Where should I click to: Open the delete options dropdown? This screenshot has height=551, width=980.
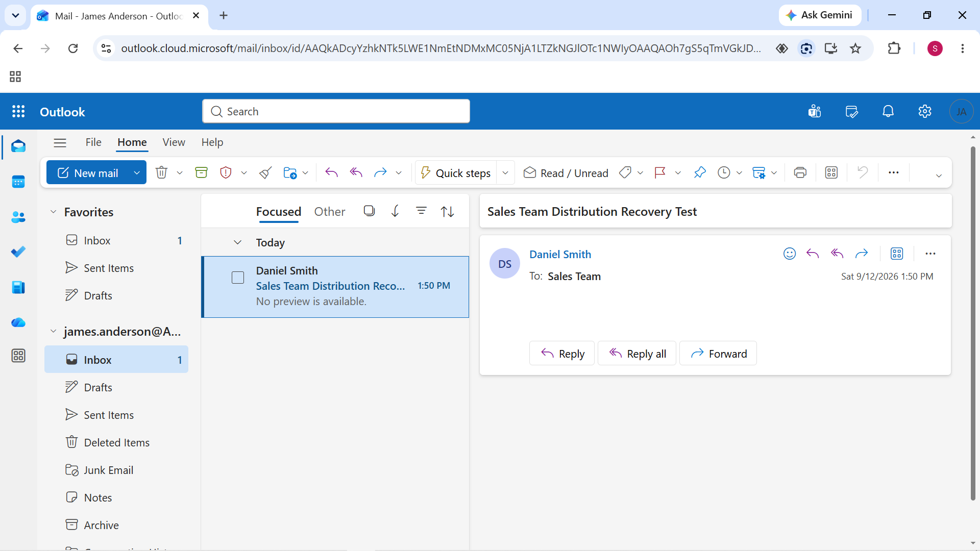[x=180, y=173]
